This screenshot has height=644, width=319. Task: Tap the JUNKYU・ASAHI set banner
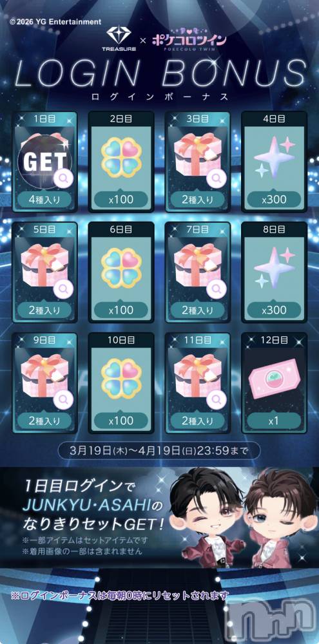coord(160,517)
